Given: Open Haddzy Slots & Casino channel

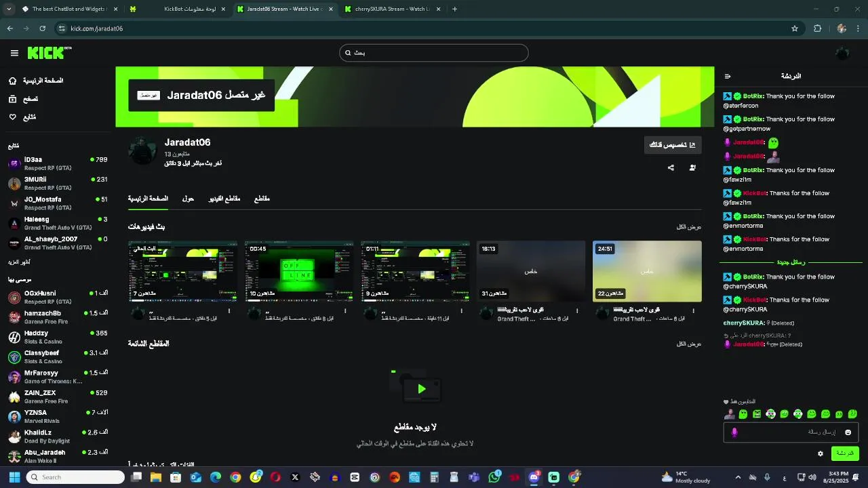Looking at the screenshot, I should pyautogui.click(x=58, y=337).
